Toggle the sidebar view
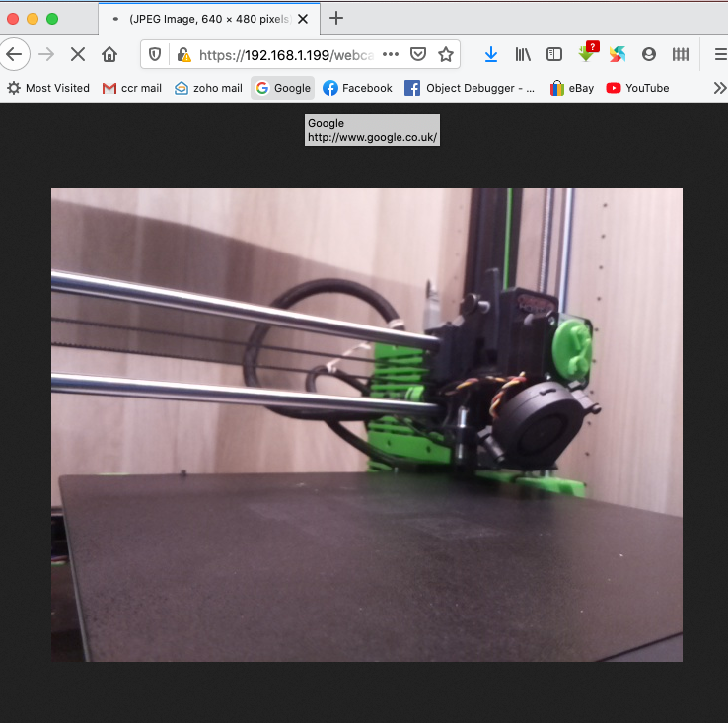 click(x=554, y=55)
